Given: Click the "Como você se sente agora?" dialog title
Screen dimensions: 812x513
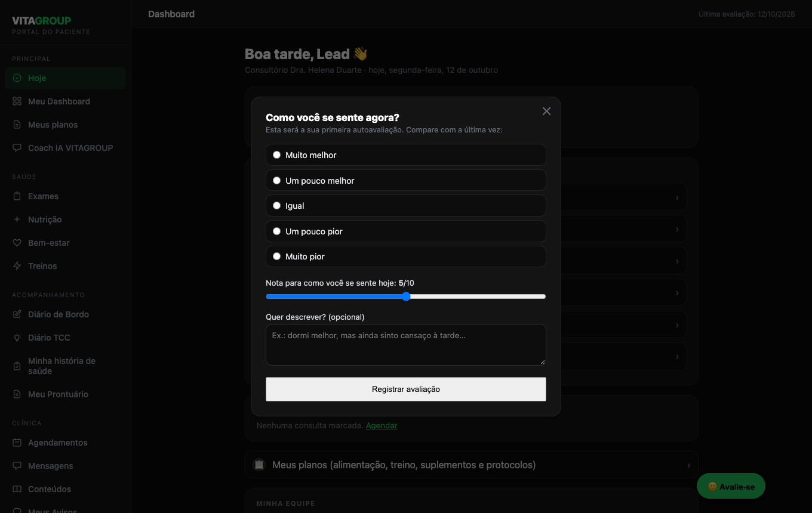Looking at the screenshot, I should click(x=333, y=118).
